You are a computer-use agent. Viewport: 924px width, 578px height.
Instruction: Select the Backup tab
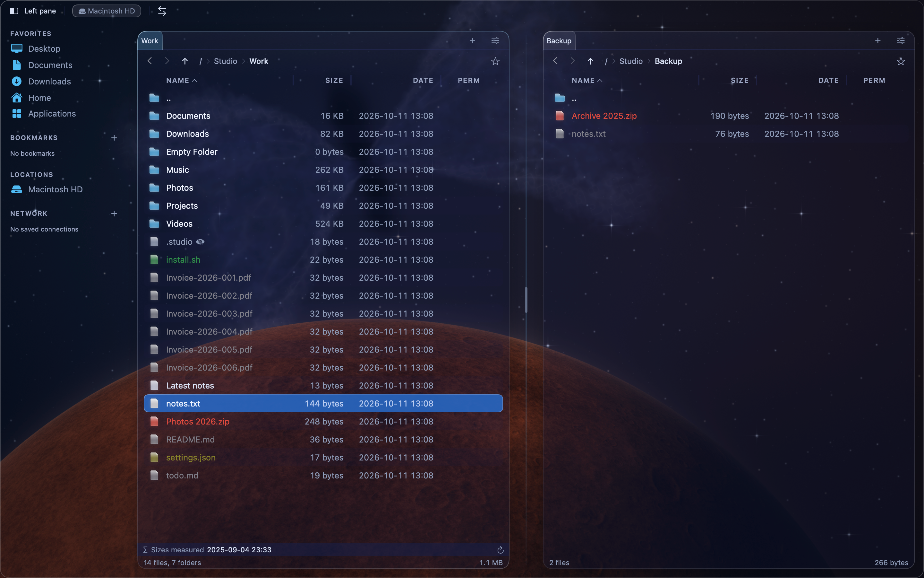(559, 41)
